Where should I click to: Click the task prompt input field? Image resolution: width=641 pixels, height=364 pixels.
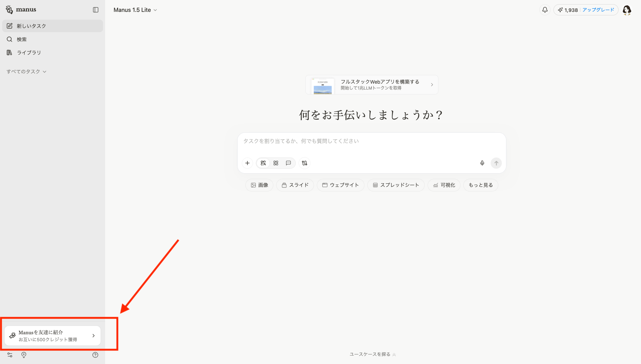pyautogui.click(x=371, y=141)
